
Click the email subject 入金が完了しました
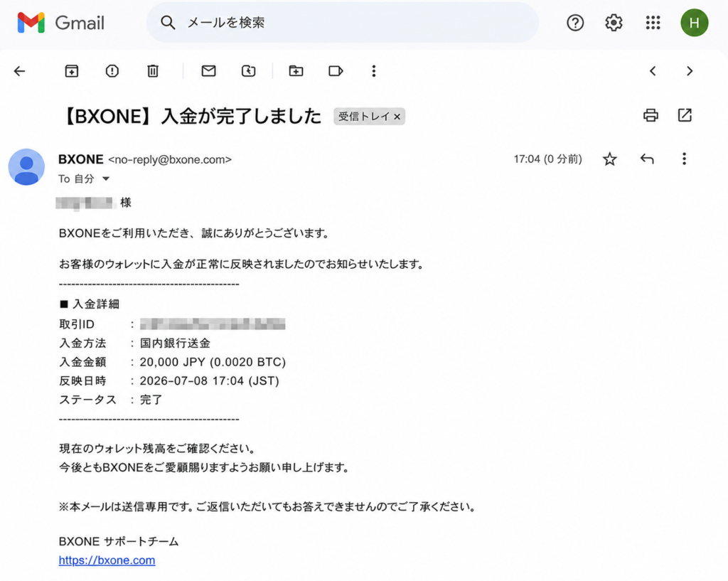[x=240, y=116]
